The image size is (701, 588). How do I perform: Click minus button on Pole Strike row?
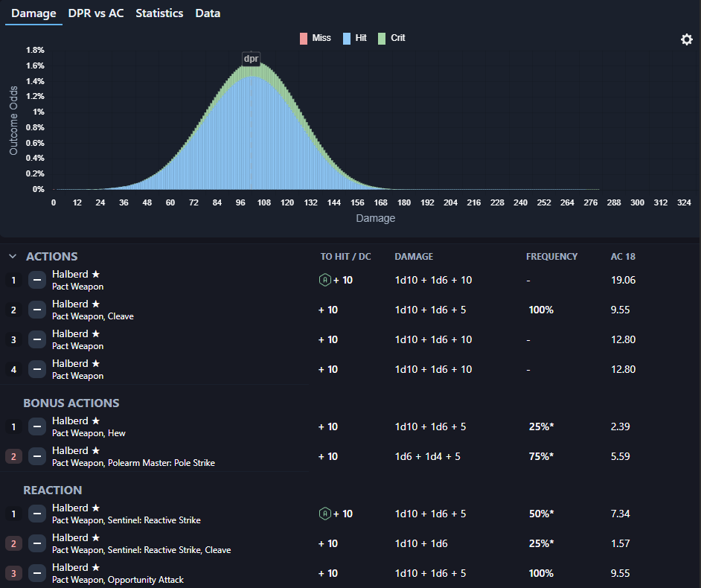pyautogui.click(x=37, y=456)
